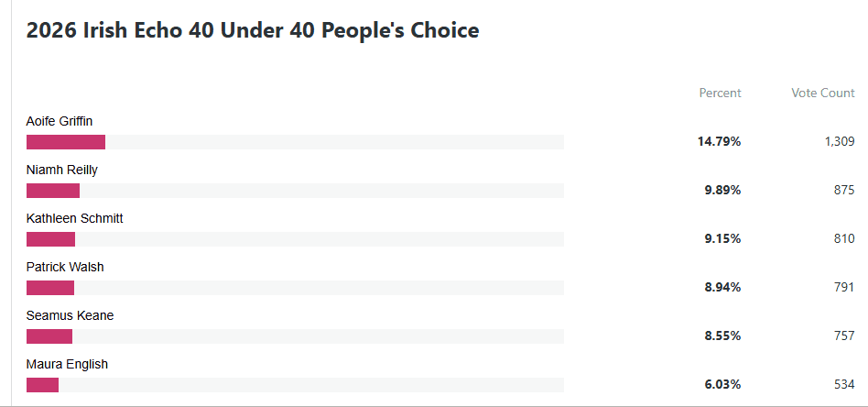
Task: Click Kathleen Schmitt's pink result bar
Action: point(50,239)
